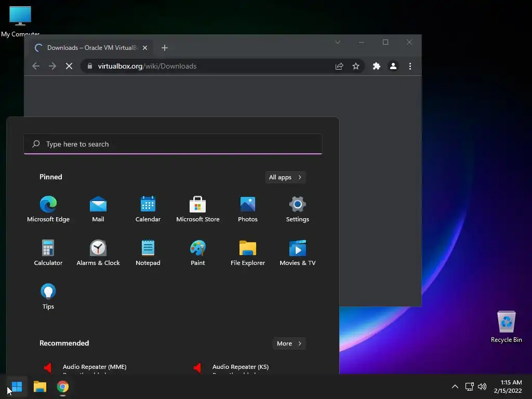Viewport: 532px width, 399px height.
Task: Go back in Chrome
Action: click(36, 66)
